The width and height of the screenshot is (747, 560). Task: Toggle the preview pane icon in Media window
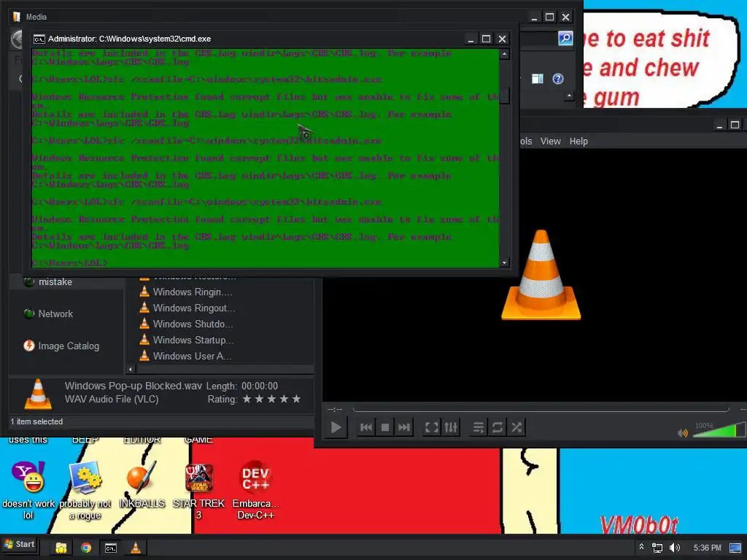538,79
